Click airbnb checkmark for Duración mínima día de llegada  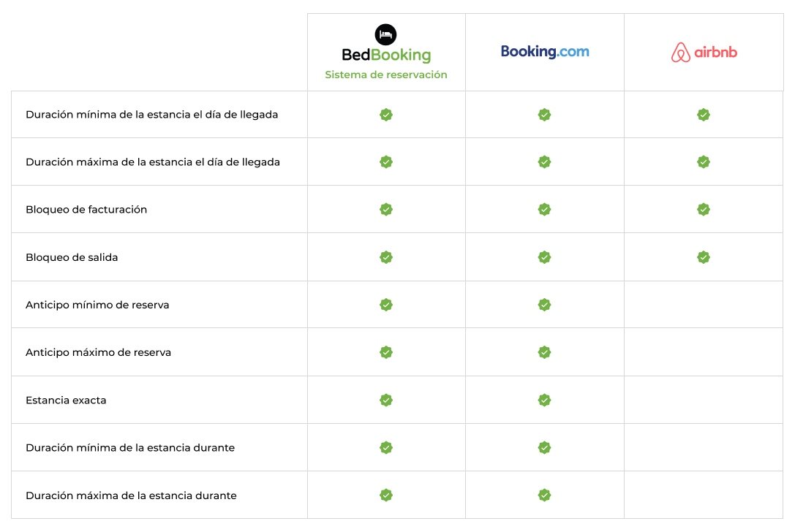(704, 115)
